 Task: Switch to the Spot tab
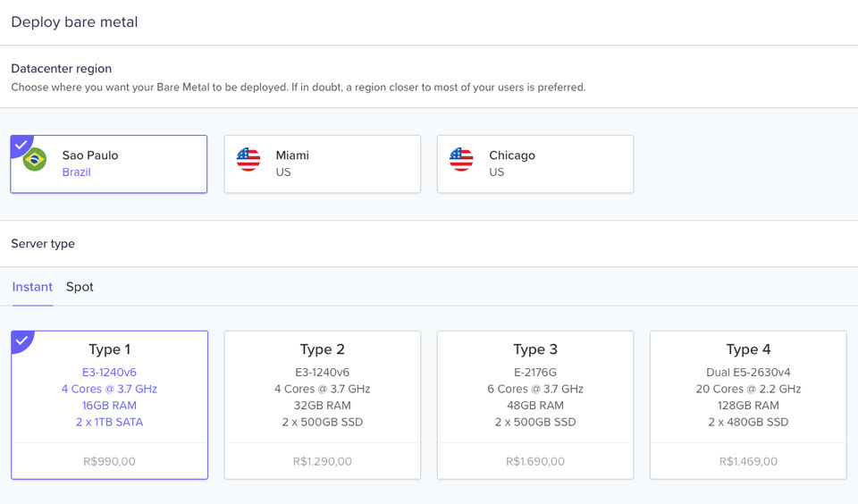coord(80,287)
